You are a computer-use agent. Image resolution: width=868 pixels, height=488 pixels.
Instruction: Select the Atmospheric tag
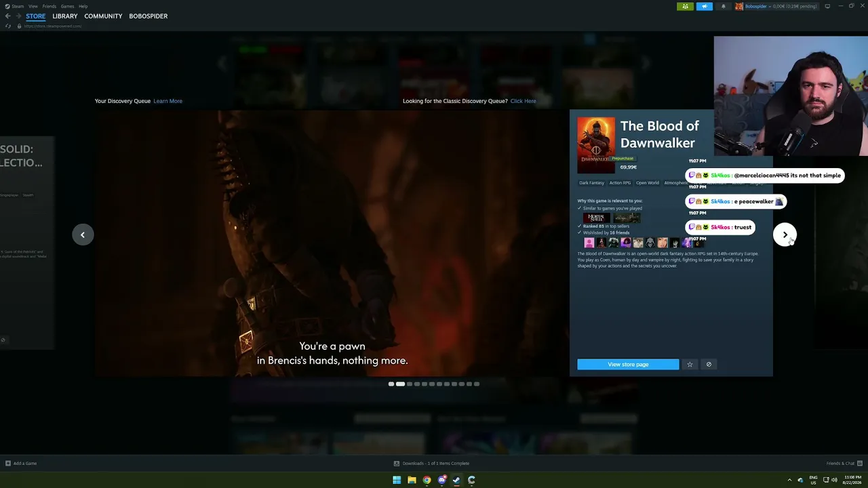coord(675,183)
